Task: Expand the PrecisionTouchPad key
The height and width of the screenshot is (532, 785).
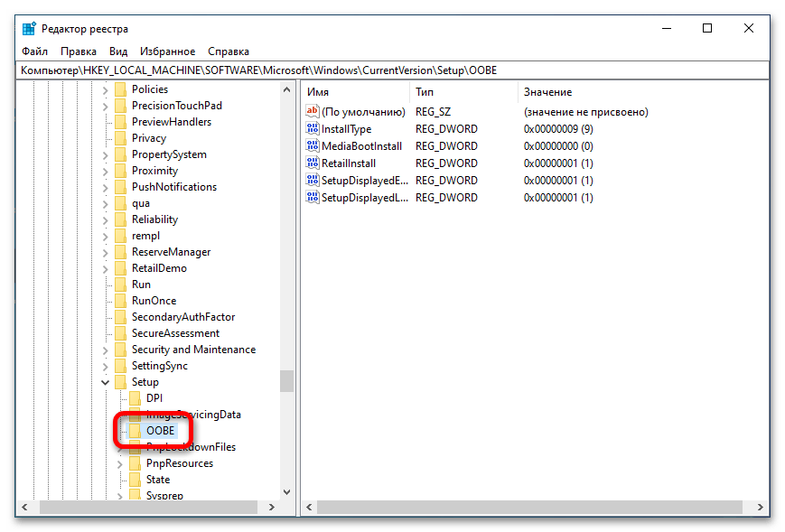Action: (x=105, y=107)
